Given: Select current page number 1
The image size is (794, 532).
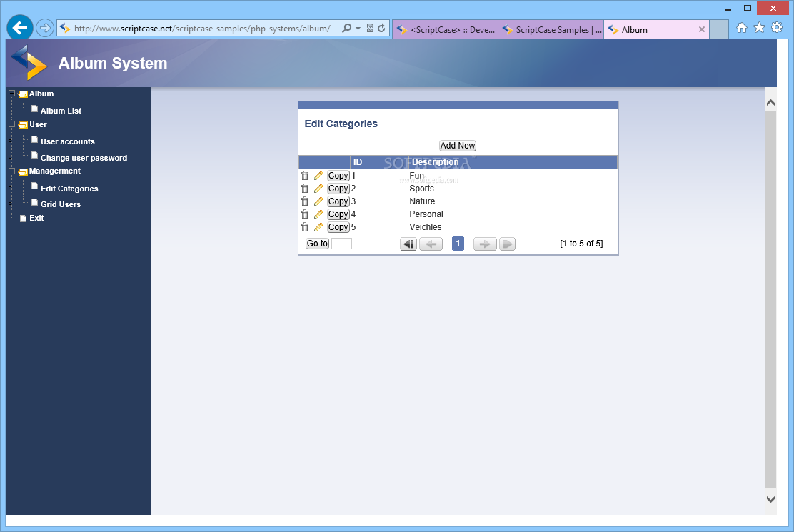Looking at the screenshot, I should (458, 244).
